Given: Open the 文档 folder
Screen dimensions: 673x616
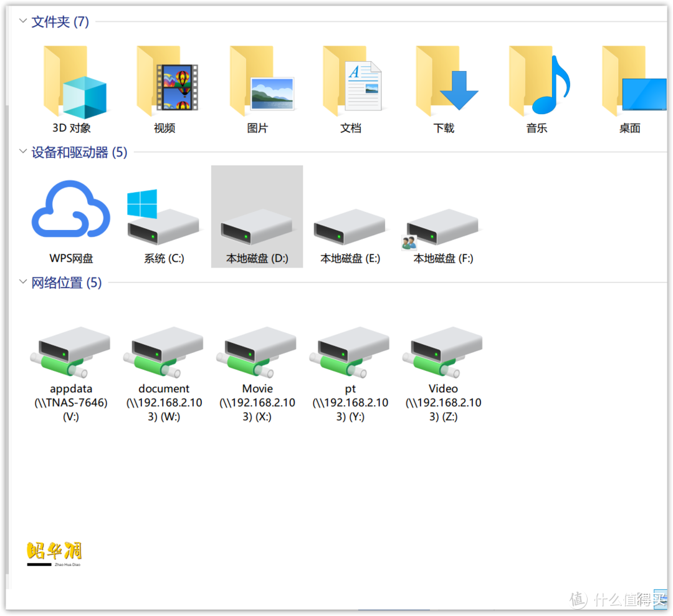Looking at the screenshot, I should click(350, 84).
